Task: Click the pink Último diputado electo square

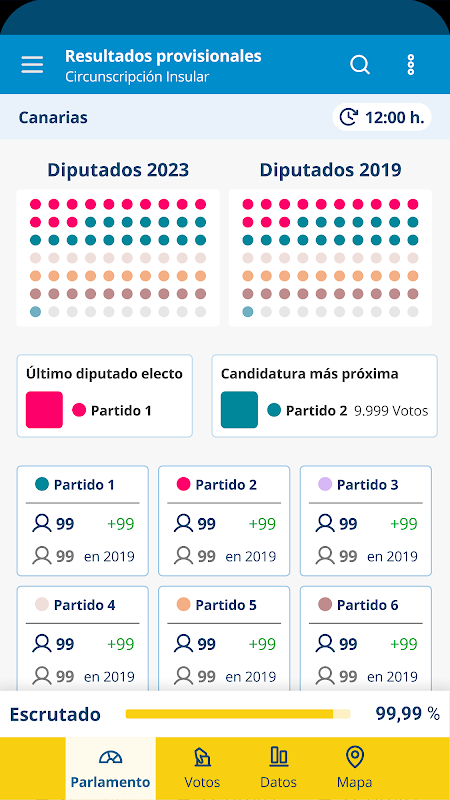Action: 44,410
